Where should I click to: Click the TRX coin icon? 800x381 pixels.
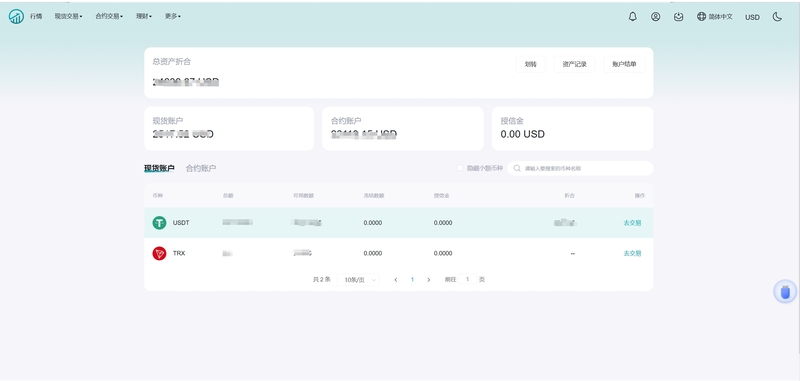159,253
